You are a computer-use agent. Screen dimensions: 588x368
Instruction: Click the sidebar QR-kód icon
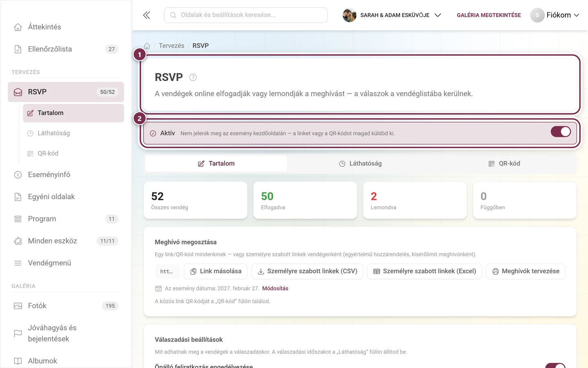pyautogui.click(x=30, y=154)
